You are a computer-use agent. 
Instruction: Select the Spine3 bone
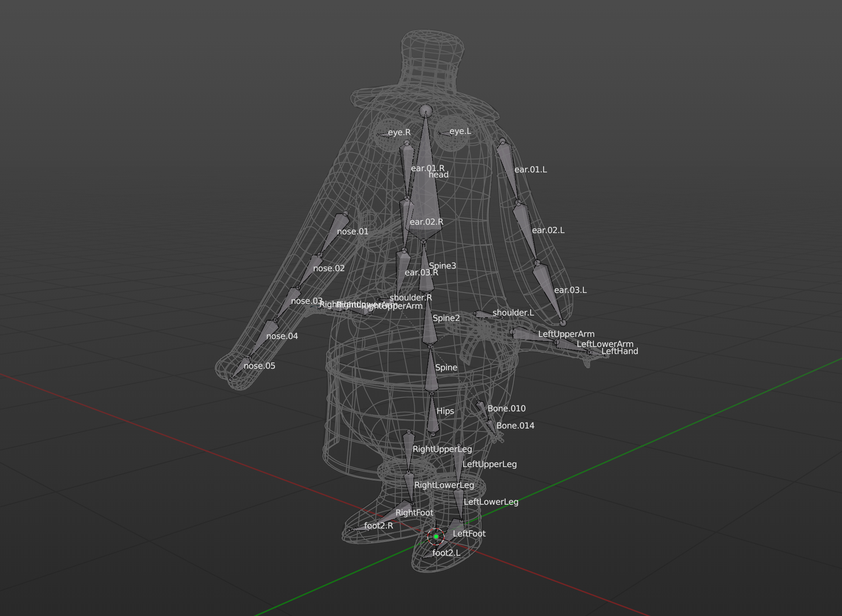(426, 266)
